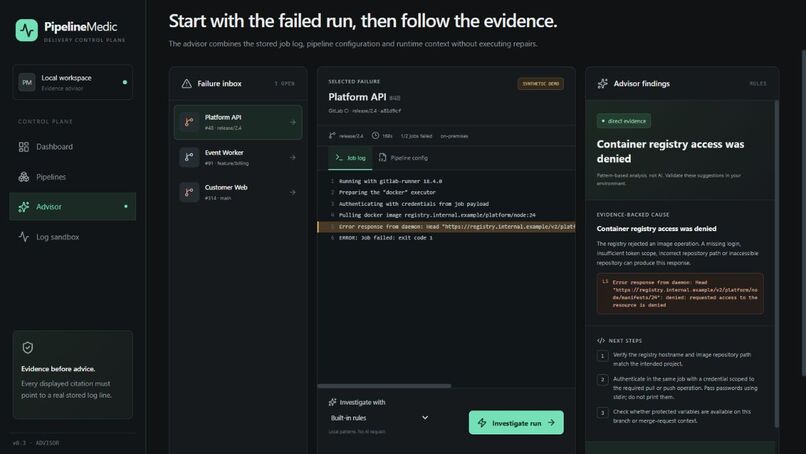The width and height of the screenshot is (806, 454).
Task: Click the arrow on the Platform API row
Action: tap(292, 122)
